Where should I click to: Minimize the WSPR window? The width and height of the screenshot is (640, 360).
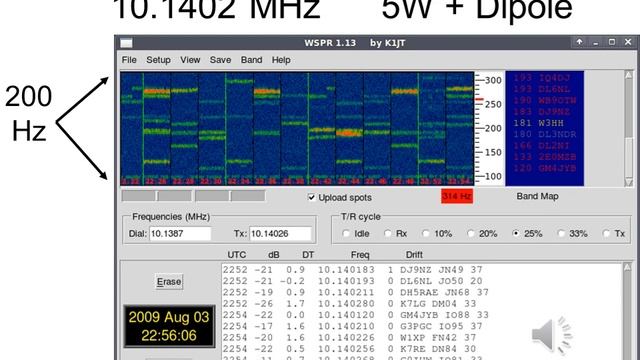[x=596, y=42]
